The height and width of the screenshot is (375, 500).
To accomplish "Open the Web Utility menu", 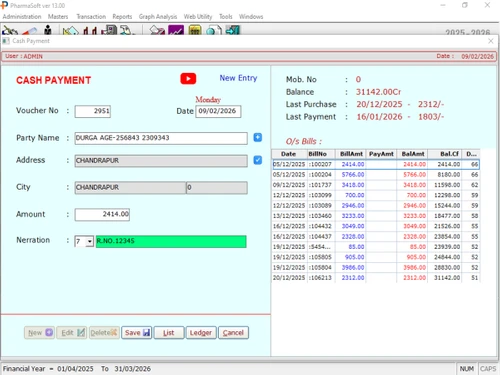I will pos(198,17).
